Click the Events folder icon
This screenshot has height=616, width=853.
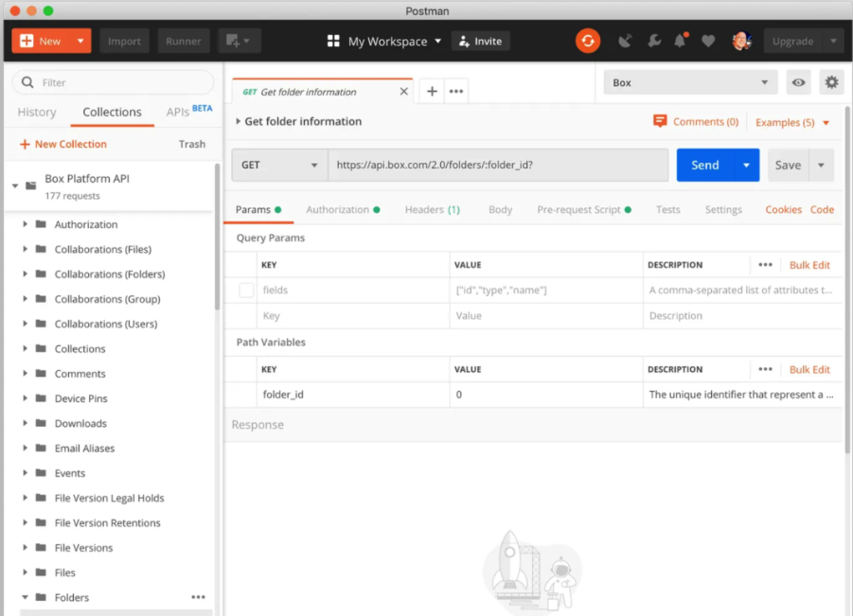click(41, 472)
